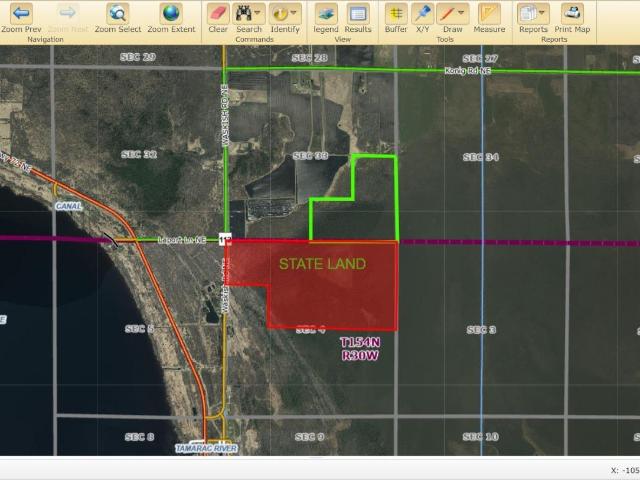Viewport: 640px width, 480px height.
Task: Select the Buffer tool
Action: tap(396, 13)
